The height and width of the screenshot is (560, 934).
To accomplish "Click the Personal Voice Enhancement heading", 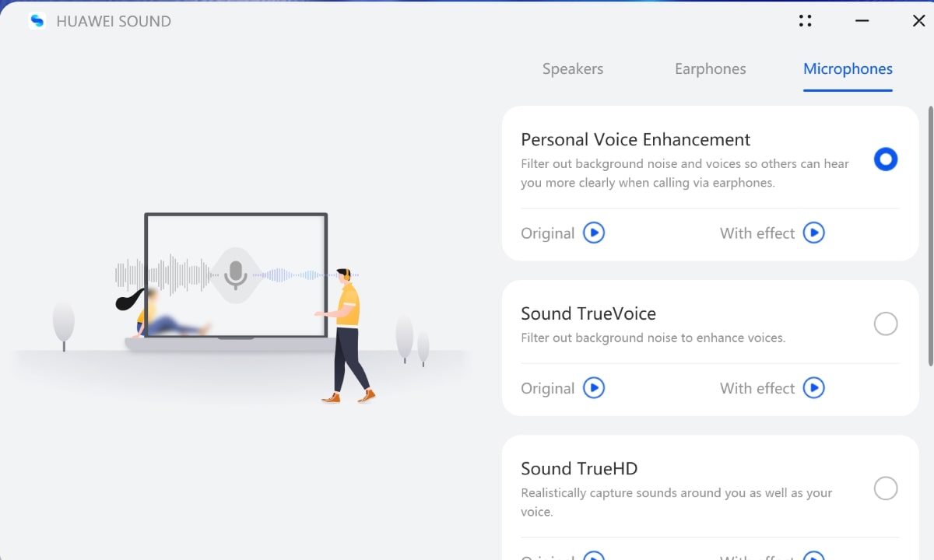I will pyautogui.click(x=636, y=139).
